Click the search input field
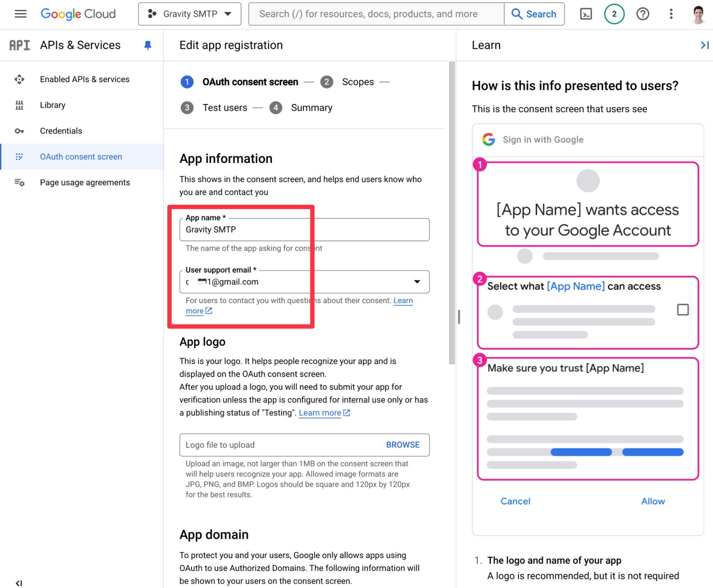This screenshot has height=588, width=713. point(376,14)
